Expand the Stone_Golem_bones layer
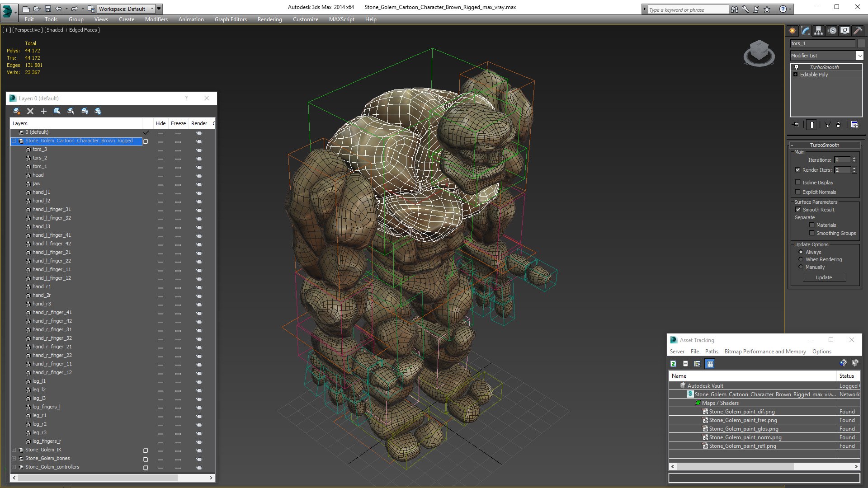The image size is (868, 488). [x=14, y=459]
